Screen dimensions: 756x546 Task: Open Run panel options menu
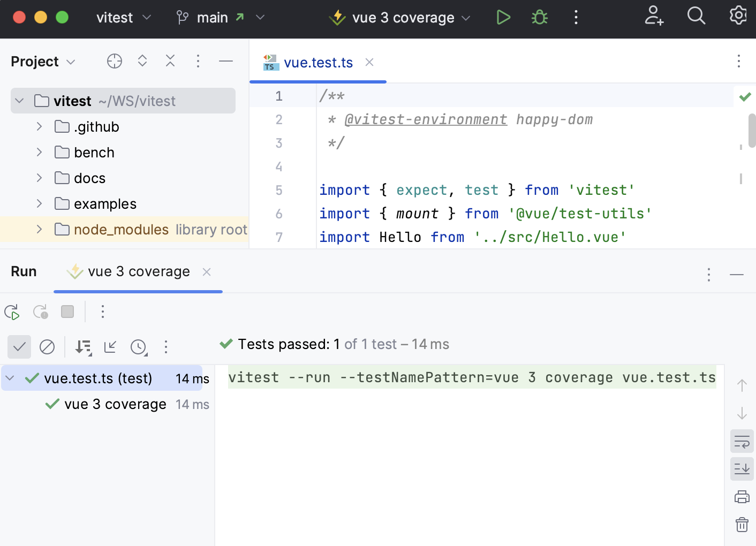click(x=709, y=275)
